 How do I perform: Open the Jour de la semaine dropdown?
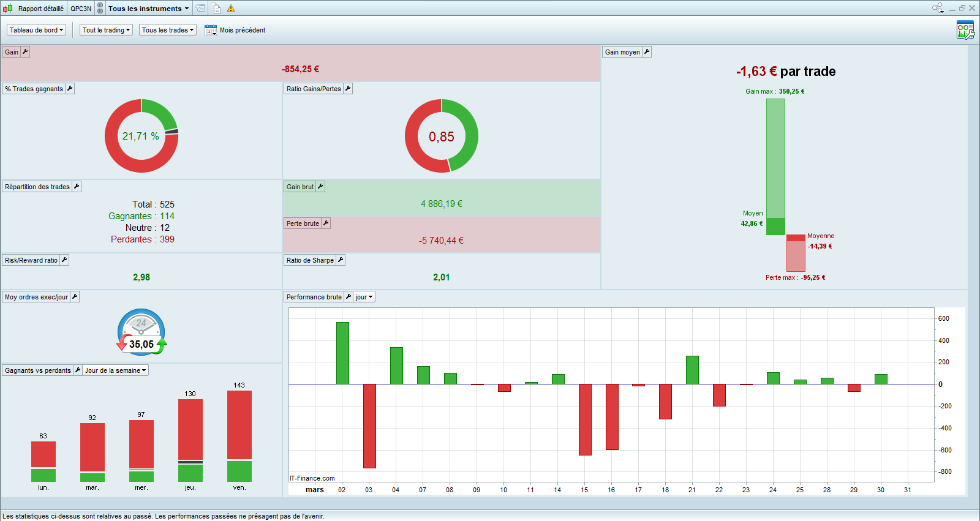(x=116, y=370)
